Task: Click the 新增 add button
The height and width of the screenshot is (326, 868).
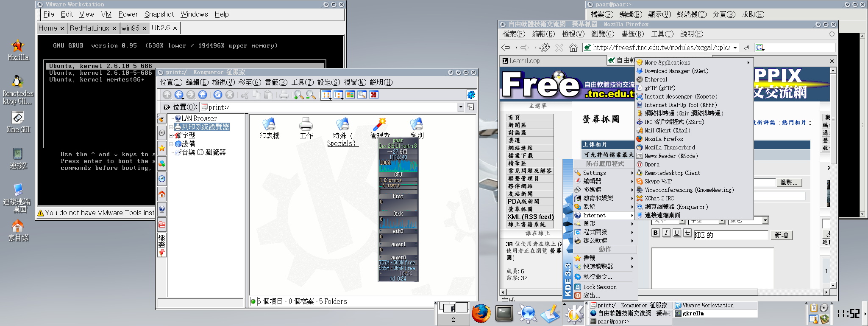Action: pos(781,235)
